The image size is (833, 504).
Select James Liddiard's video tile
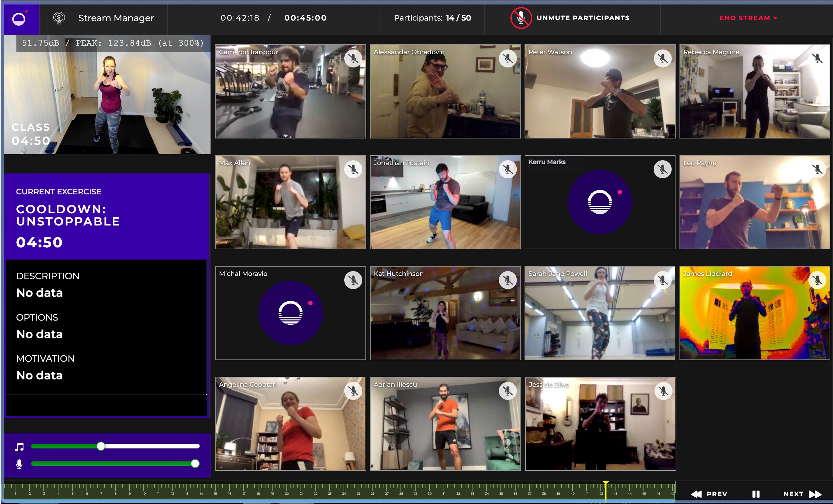pyautogui.click(x=755, y=313)
